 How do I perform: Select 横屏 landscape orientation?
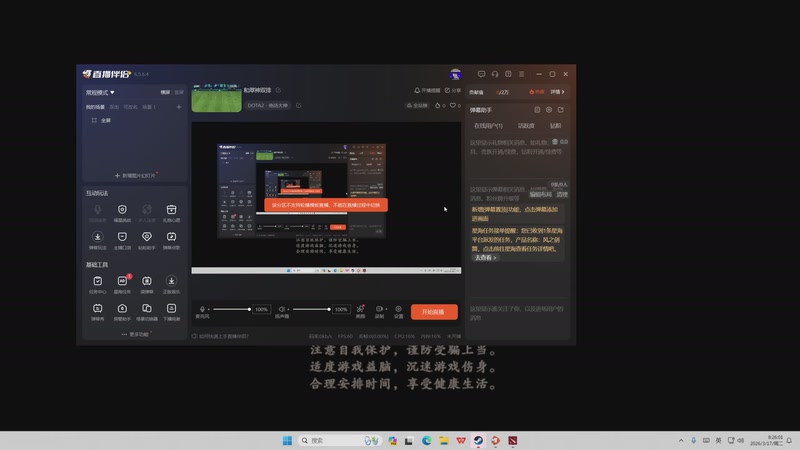(165, 92)
